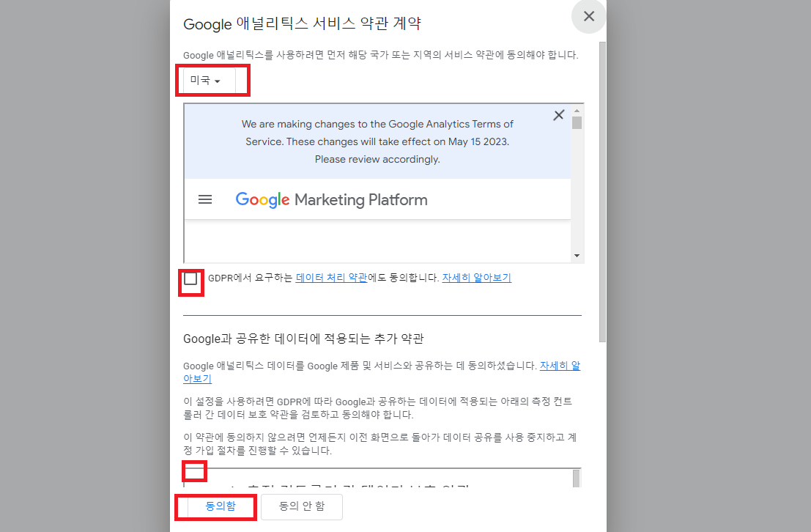Viewport: 811px width, 532px height.
Task: Click the Google Marketing Platform logo
Action: click(332, 200)
